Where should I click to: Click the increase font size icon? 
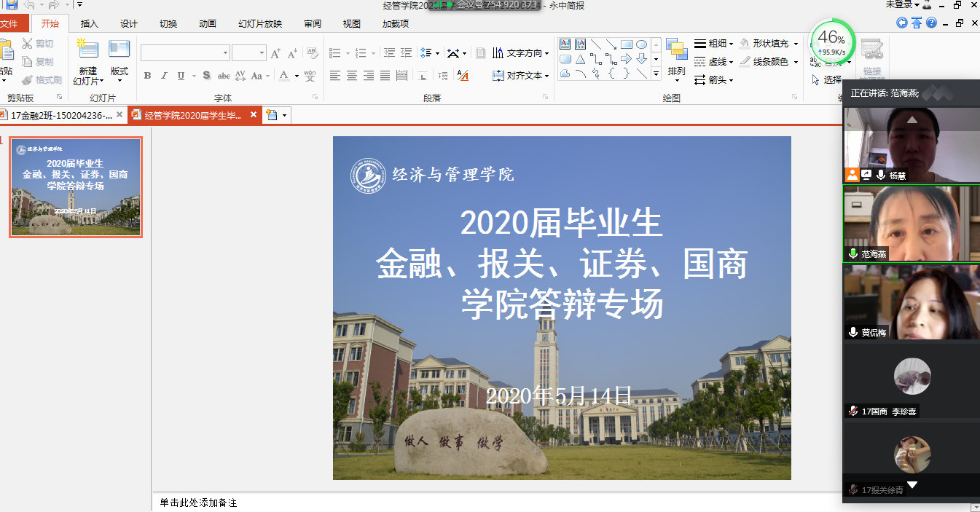coord(275,53)
